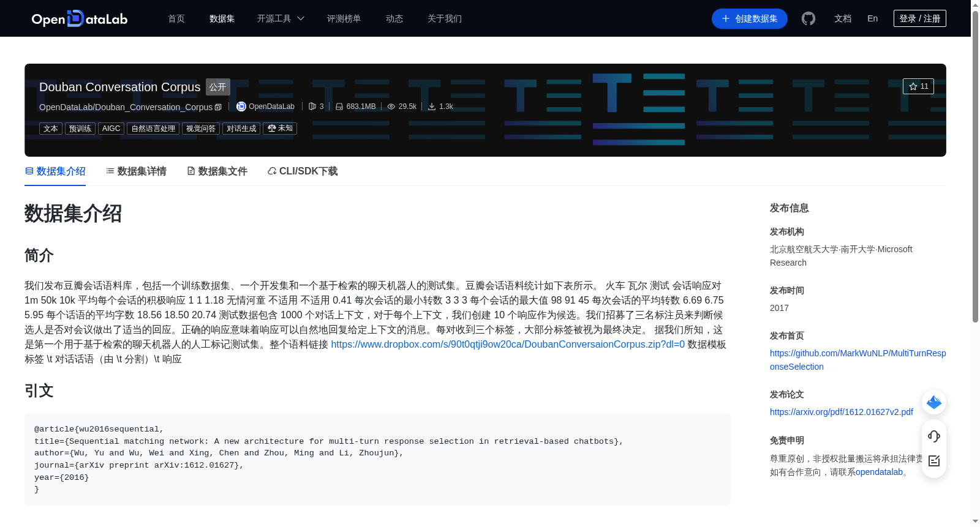Open the GitHub icon link
Image resolution: width=980 pixels, height=527 pixels.
pyautogui.click(x=809, y=18)
